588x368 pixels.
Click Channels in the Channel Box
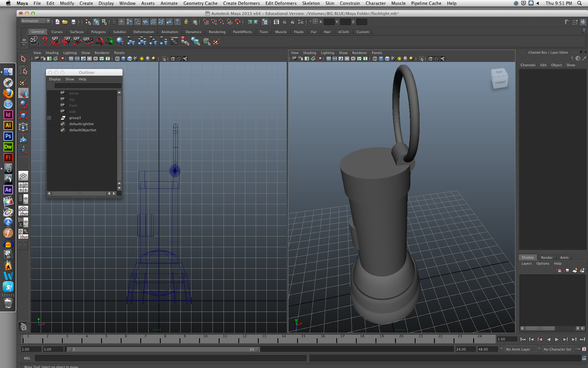click(x=528, y=65)
